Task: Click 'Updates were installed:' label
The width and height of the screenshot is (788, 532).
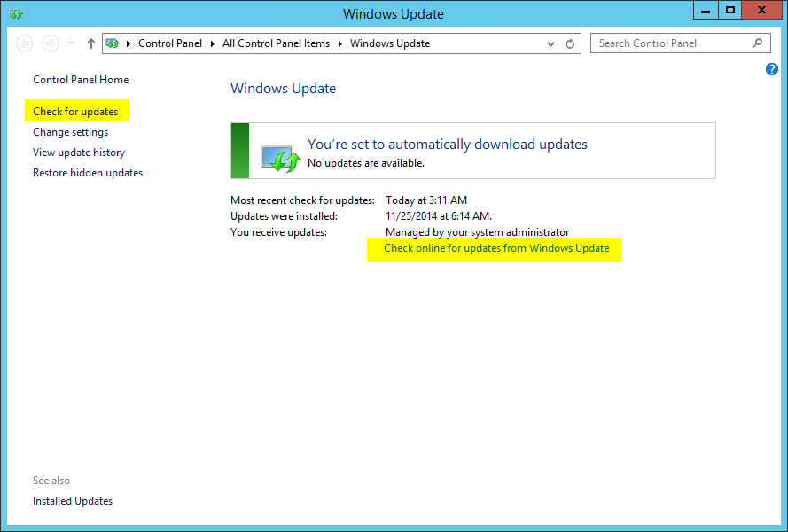Action: (284, 216)
